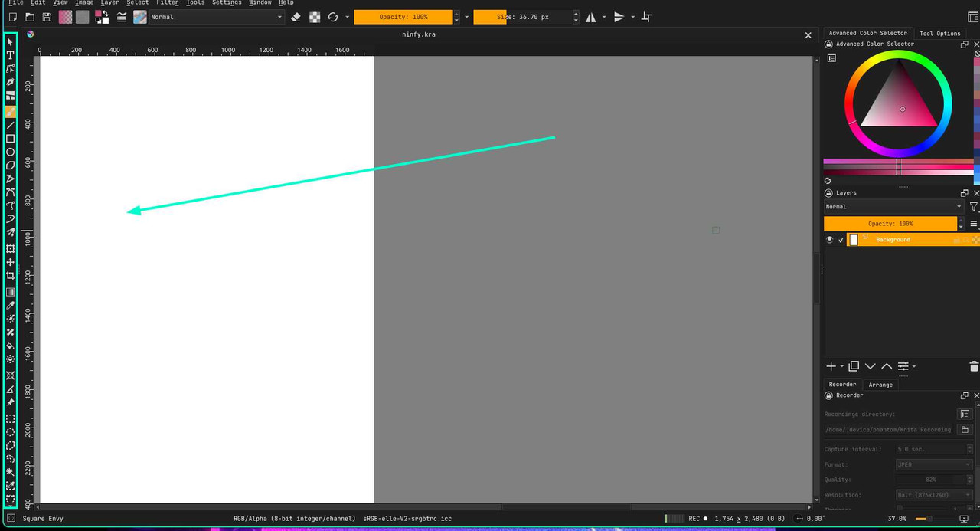Toggle eraser mode
Image resolution: width=980 pixels, height=531 pixels.
pyautogui.click(x=296, y=17)
